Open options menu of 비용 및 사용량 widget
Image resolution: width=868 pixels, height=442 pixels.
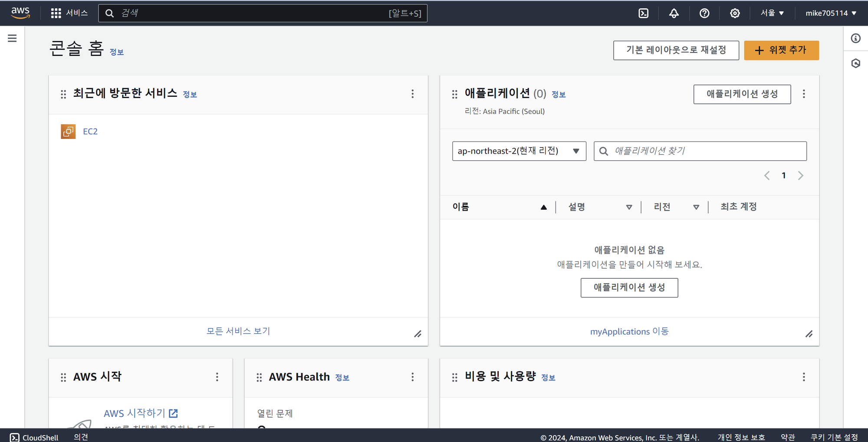pyautogui.click(x=804, y=377)
